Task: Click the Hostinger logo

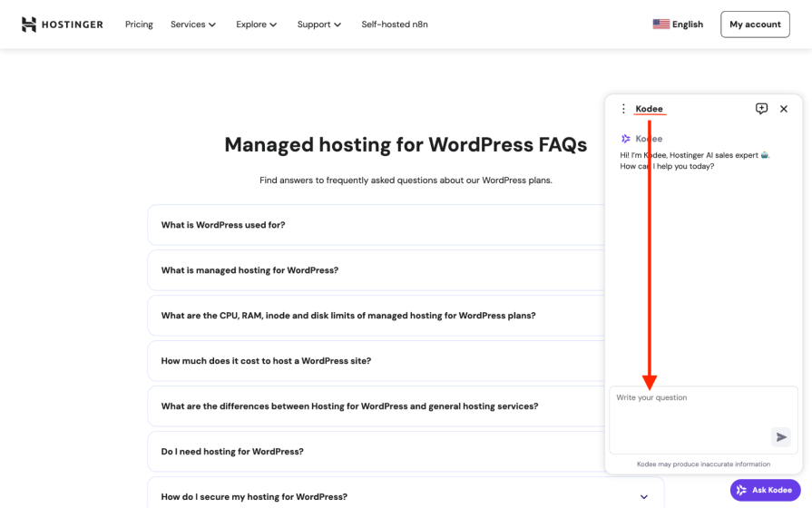Action: click(x=62, y=24)
